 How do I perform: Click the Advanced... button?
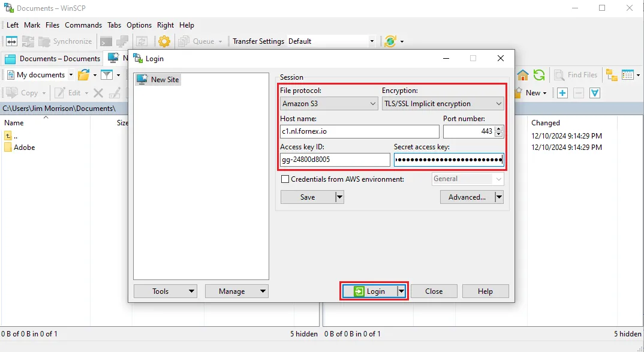(467, 197)
